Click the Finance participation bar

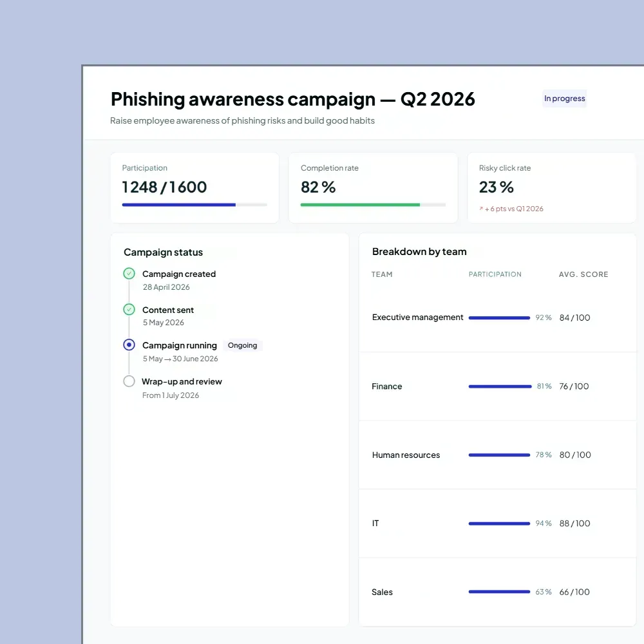point(500,386)
